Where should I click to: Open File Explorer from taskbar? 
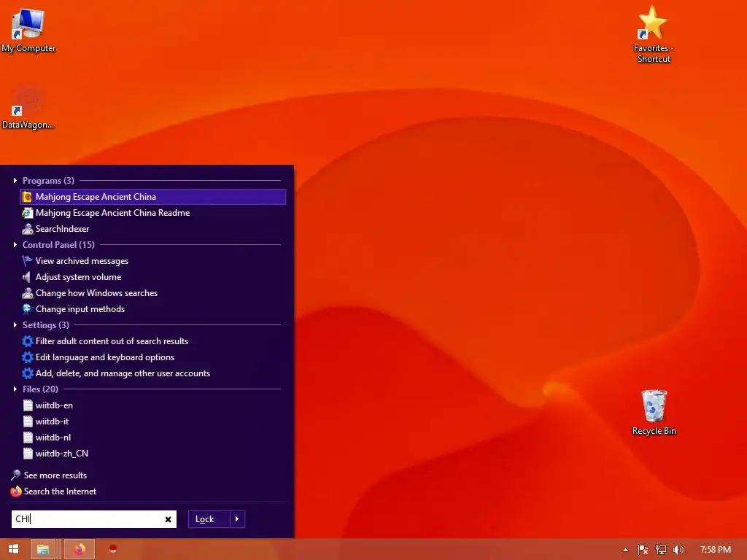click(x=43, y=549)
